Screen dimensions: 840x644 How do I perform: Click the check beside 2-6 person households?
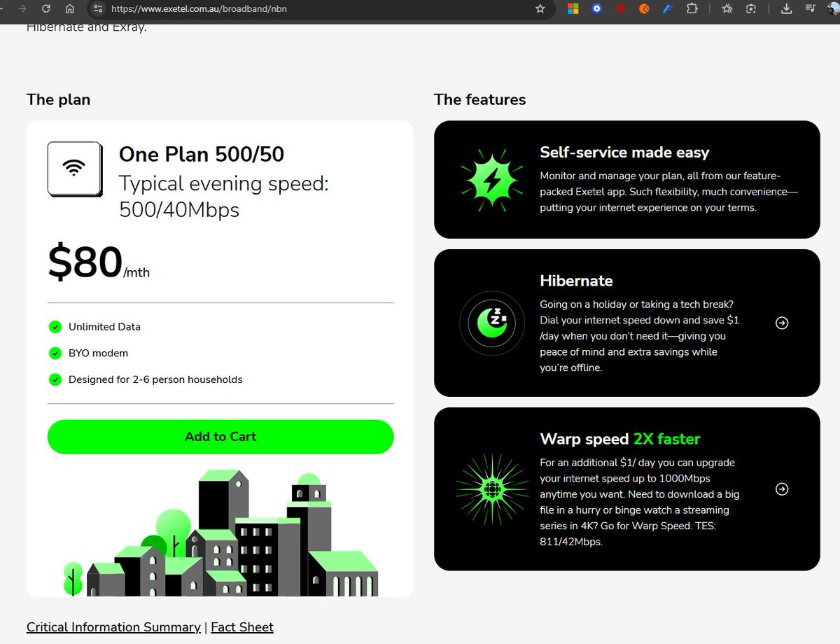coord(55,379)
